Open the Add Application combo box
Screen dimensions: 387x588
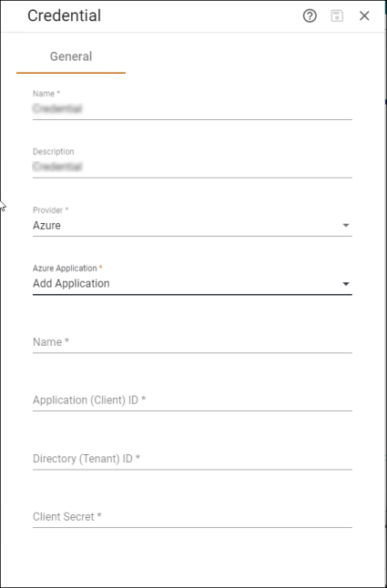click(192, 283)
